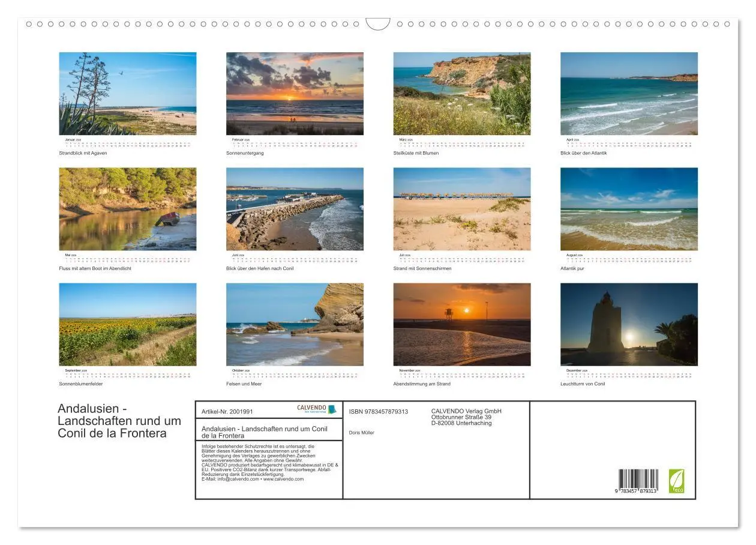Viewport: 756px width, 545px height.
Task: Select the Leuchtturm von Conil photo
Action: pyautogui.click(x=629, y=324)
